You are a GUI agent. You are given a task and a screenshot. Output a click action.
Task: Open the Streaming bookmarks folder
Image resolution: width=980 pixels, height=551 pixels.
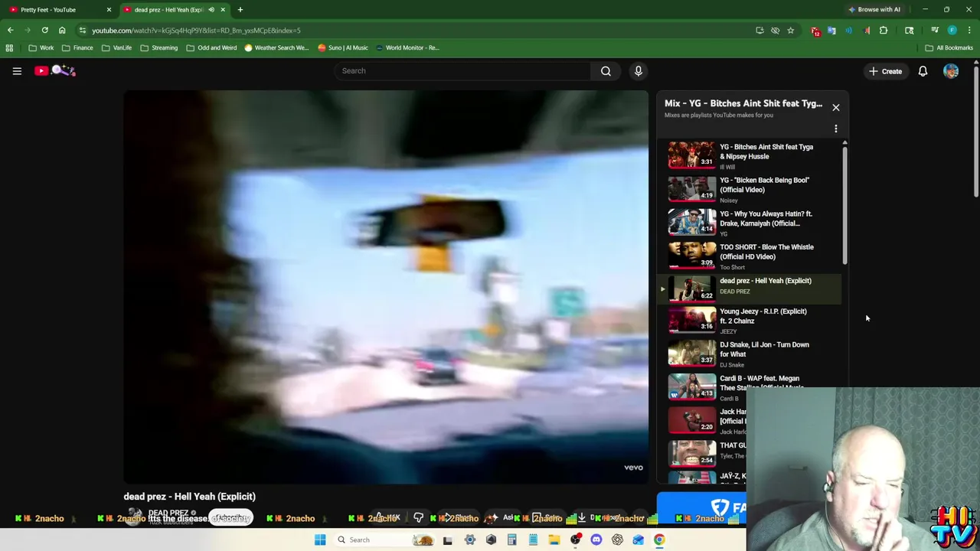(x=158, y=48)
